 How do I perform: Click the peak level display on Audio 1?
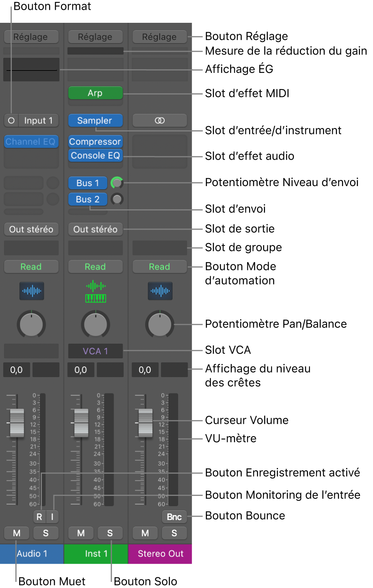click(x=16, y=370)
